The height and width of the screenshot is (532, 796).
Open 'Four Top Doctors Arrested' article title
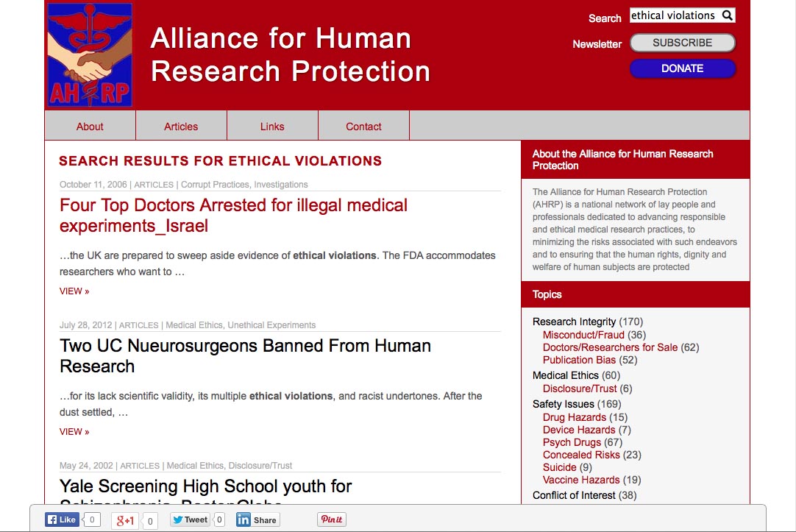[x=233, y=216]
